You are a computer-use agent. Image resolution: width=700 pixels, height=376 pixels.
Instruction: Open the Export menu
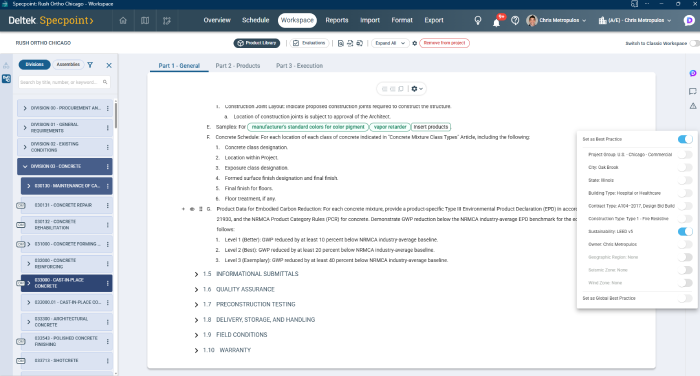tap(433, 20)
